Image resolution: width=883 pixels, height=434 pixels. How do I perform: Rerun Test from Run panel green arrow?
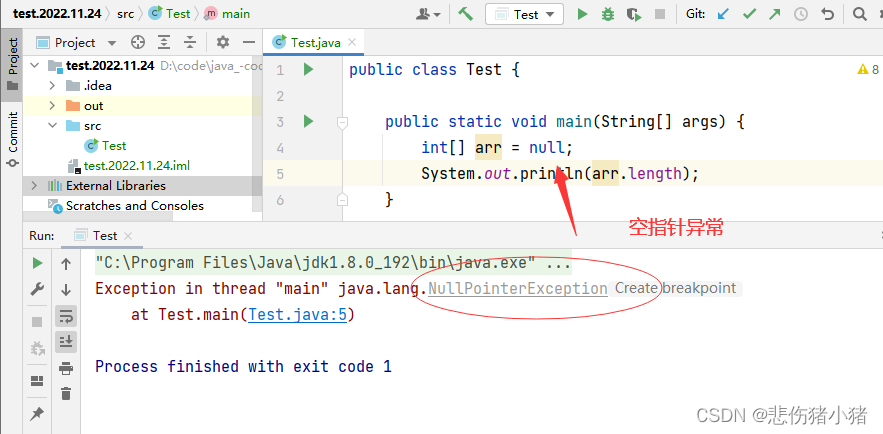pyautogui.click(x=37, y=263)
